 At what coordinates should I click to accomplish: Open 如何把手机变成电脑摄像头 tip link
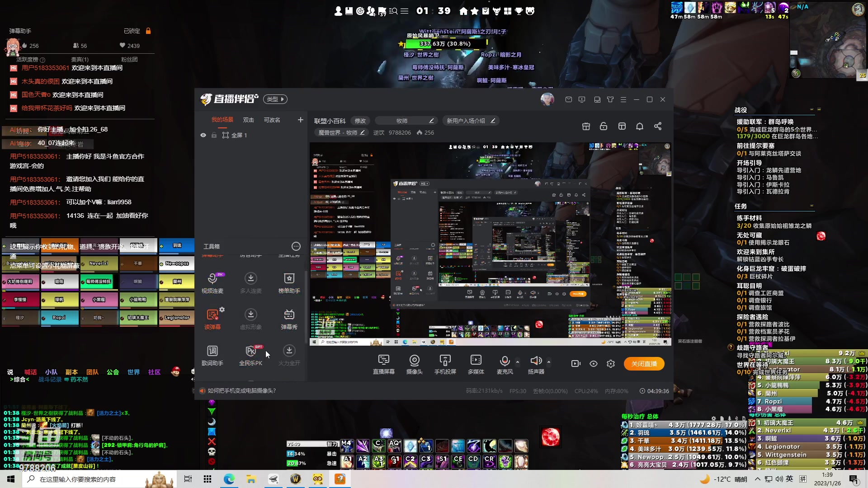241,391
